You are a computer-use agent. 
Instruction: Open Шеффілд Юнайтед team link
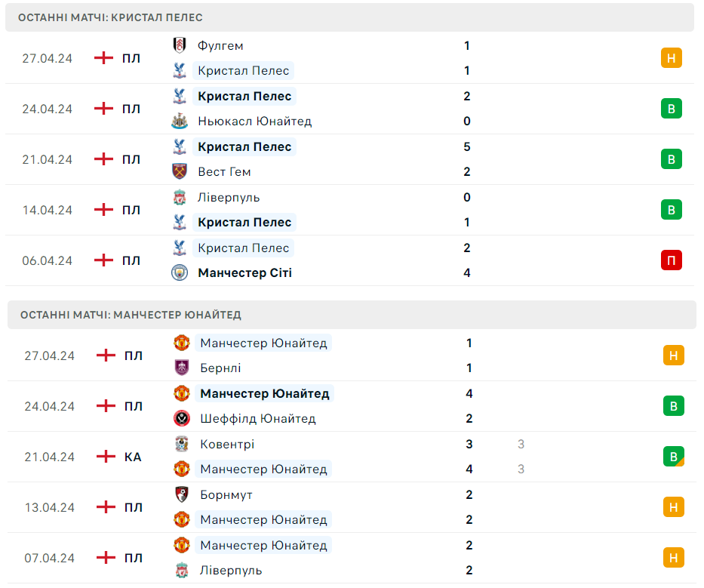pos(258,418)
